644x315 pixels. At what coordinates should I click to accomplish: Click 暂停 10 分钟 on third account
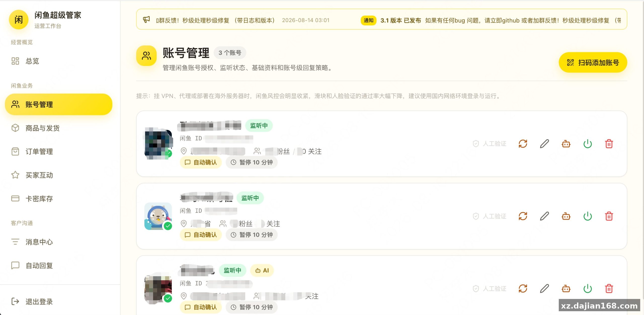tap(252, 307)
